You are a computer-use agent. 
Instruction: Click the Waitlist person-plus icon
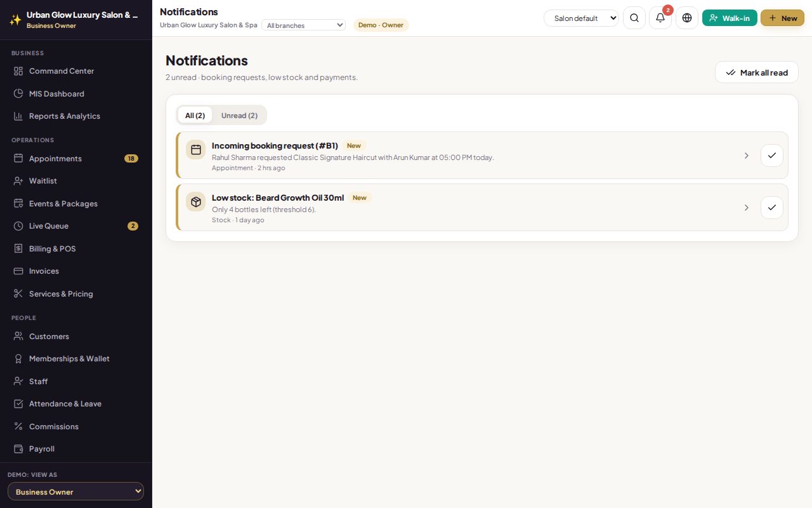click(18, 181)
